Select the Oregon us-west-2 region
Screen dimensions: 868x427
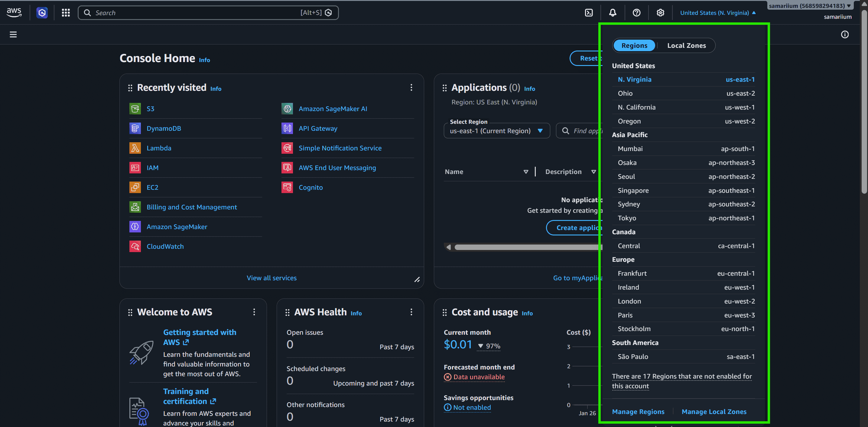tap(683, 121)
